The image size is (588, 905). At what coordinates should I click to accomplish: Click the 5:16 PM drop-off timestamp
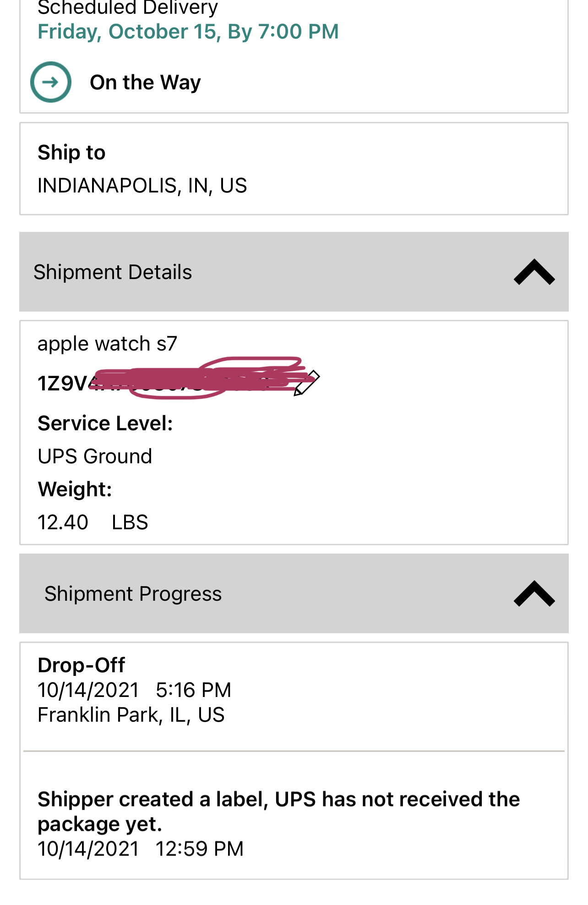pos(193,690)
